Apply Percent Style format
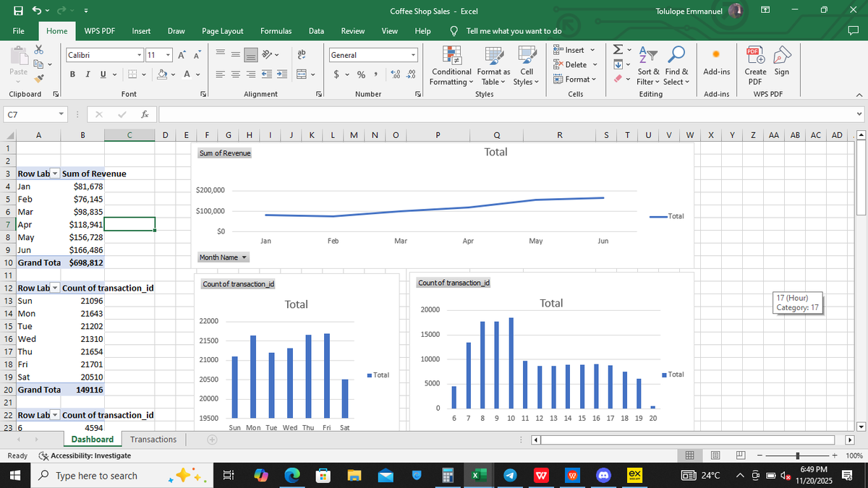Screen dimensions: 868x488 point(362,75)
